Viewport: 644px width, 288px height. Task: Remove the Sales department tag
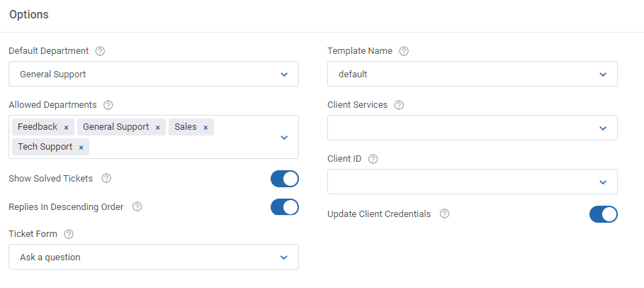pyautogui.click(x=205, y=128)
